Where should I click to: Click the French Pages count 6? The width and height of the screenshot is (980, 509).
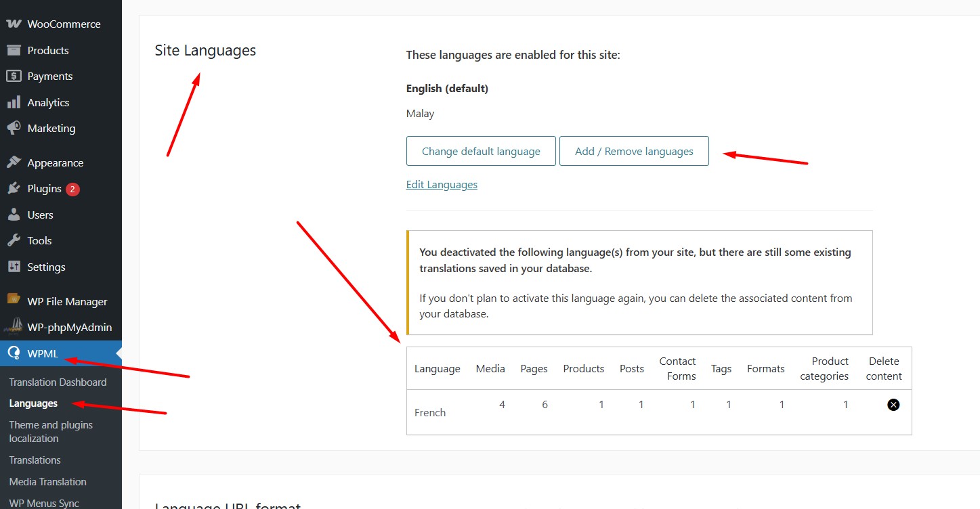545,405
